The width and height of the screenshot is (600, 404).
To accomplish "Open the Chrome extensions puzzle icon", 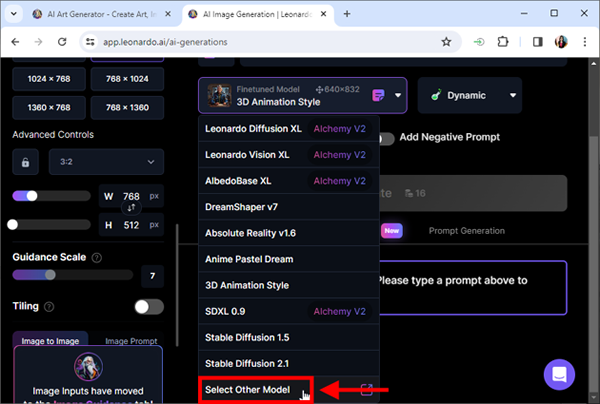I will (503, 42).
